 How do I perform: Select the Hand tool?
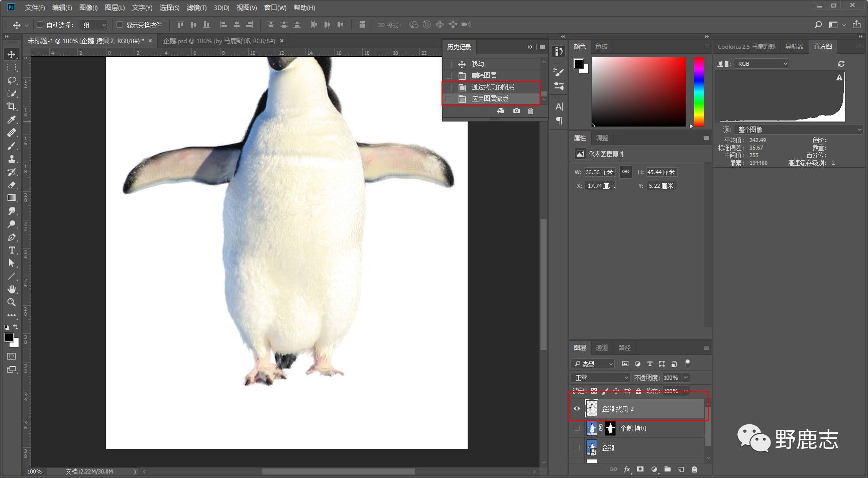pyautogui.click(x=12, y=289)
